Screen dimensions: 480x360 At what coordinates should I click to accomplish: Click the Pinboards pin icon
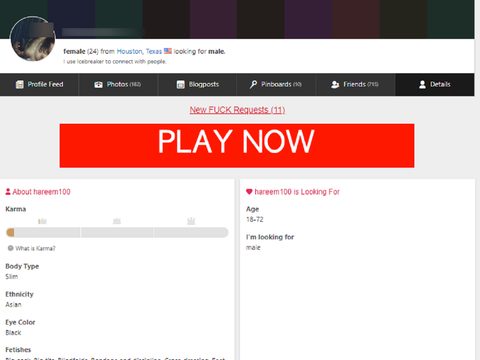[253, 84]
